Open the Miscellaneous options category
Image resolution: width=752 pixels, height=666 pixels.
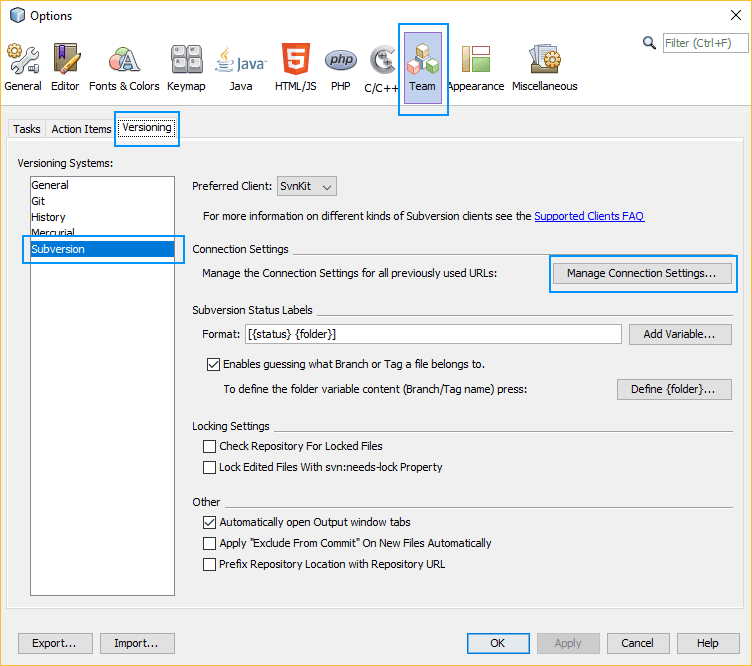click(x=544, y=68)
